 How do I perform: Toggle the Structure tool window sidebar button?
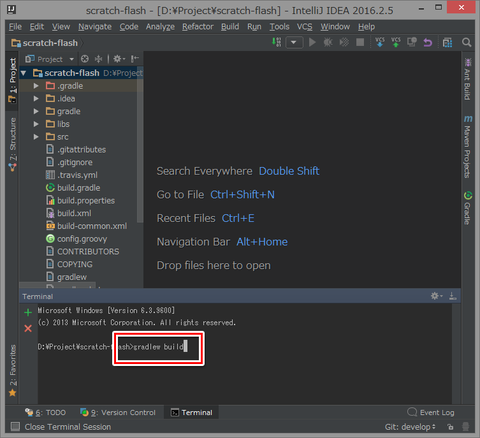(12, 144)
